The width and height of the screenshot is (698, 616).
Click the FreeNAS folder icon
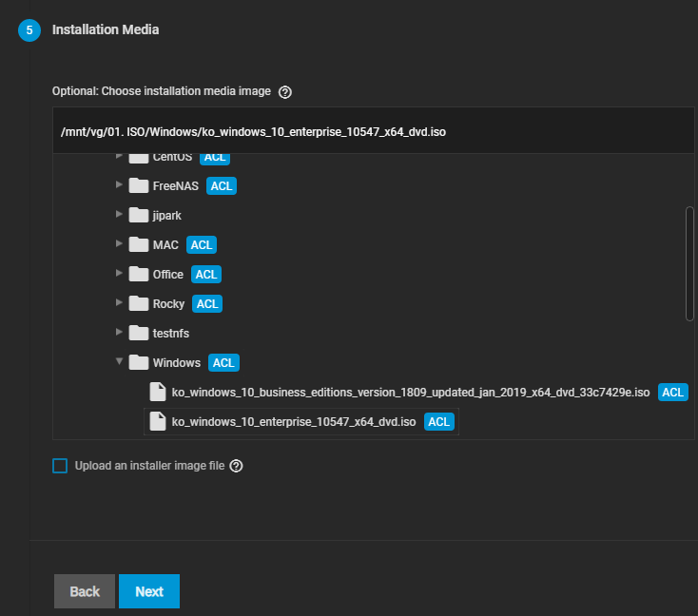click(x=139, y=186)
